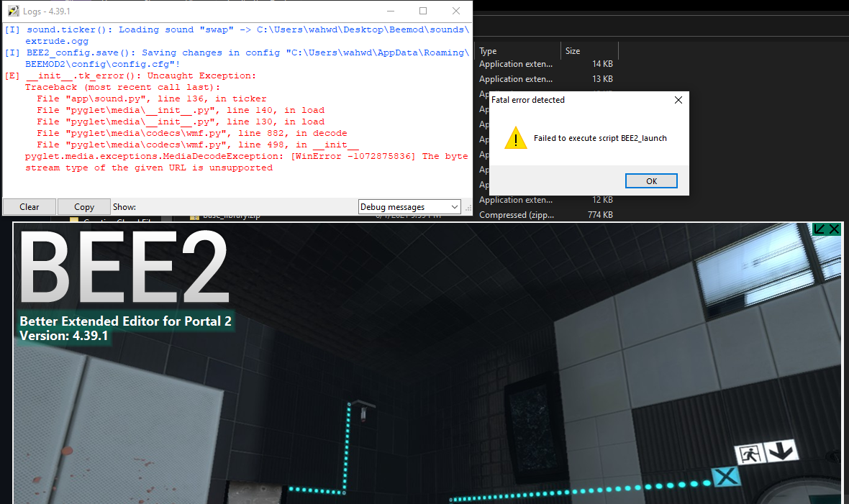Maximize the Logs window
Viewport: 849px width, 504px height.
pyautogui.click(x=422, y=11)
